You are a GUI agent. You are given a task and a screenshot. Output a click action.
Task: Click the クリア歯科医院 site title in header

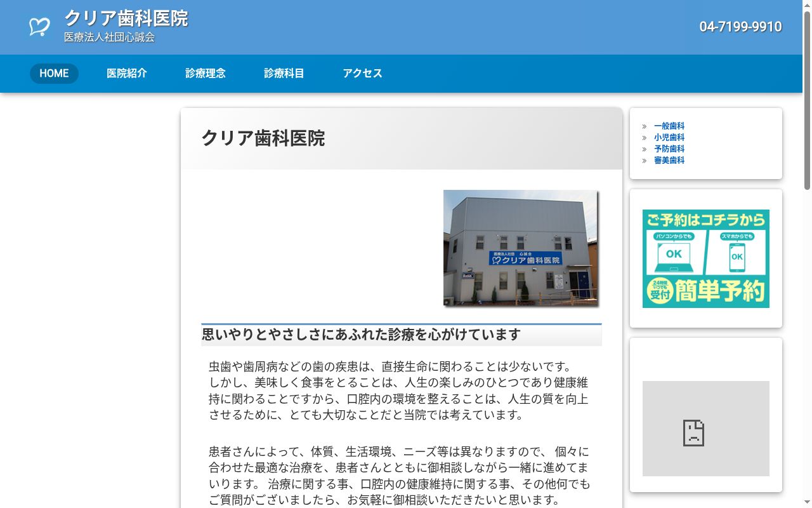click(x=126, y=18)
